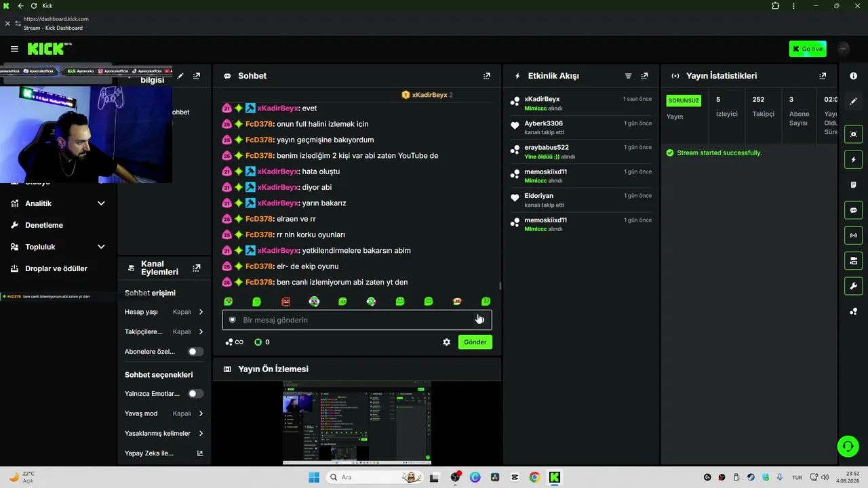Click the pencil edit icon in right sidebar
This screenshot has height=488, width=868.
pos(853,101)
